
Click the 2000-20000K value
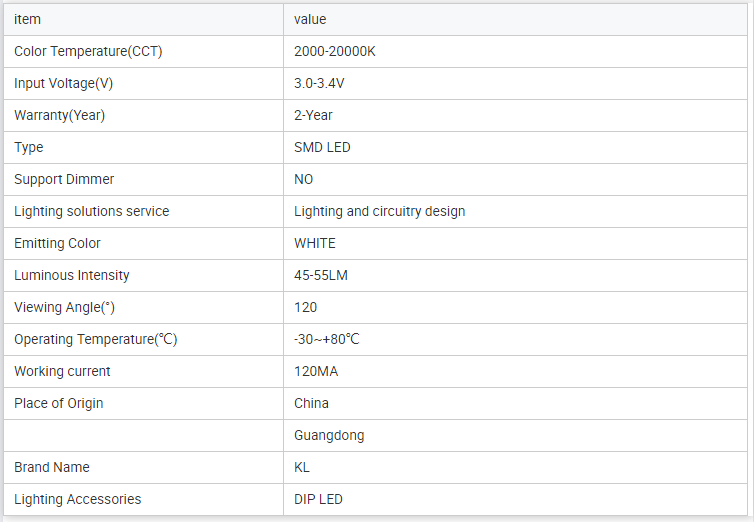[335, 51]
